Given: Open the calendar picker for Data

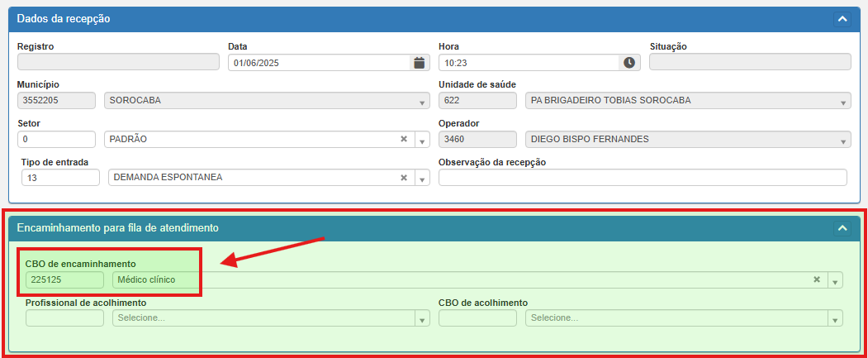Looking at the screenshot, I should tap(419, 63).
